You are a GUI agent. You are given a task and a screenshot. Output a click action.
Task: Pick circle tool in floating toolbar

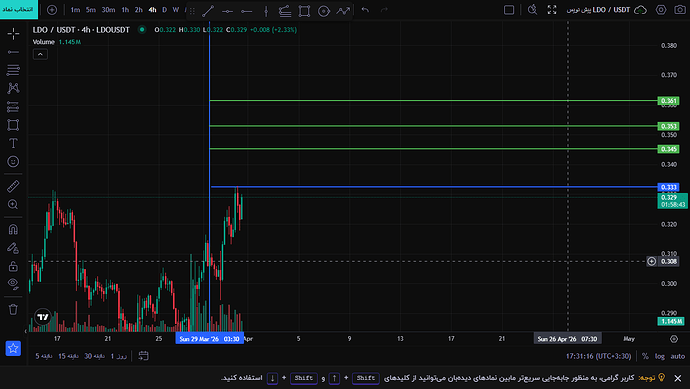click(324, 11)
